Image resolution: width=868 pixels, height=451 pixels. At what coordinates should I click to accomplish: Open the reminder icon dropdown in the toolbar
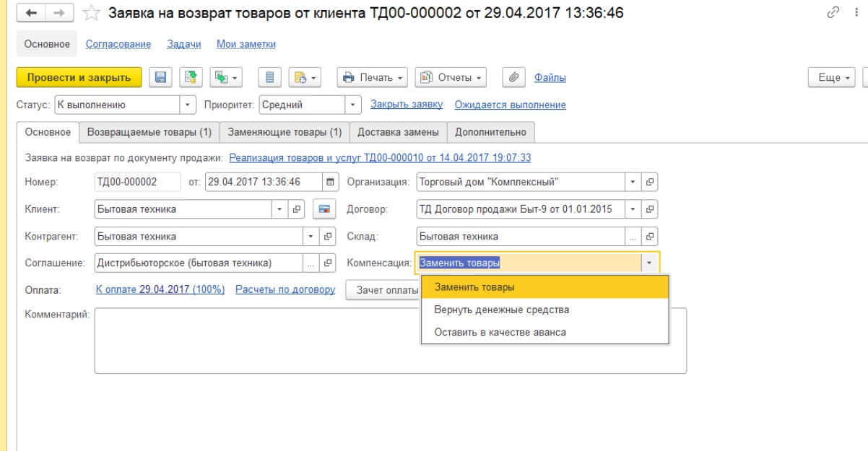(305, 77)
